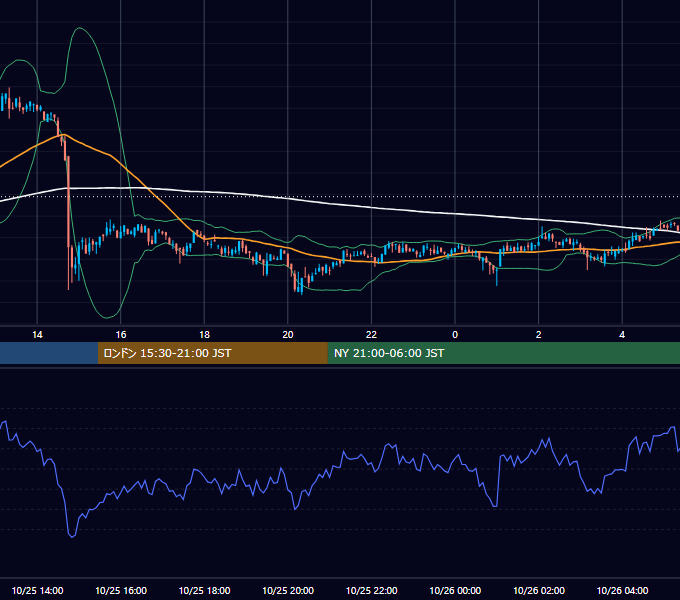Click the 10/26 00:00 date label
Viewport: 680px width, 600px height.
[x=455, y=590]
